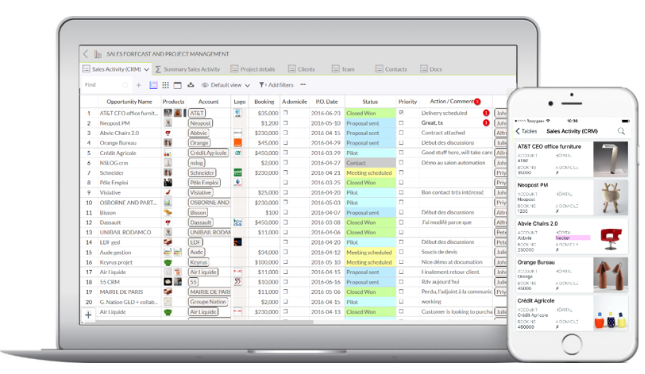
Task: Click the Opportunity Name column header
Action: pyautogui.click(x=129, y=102)
